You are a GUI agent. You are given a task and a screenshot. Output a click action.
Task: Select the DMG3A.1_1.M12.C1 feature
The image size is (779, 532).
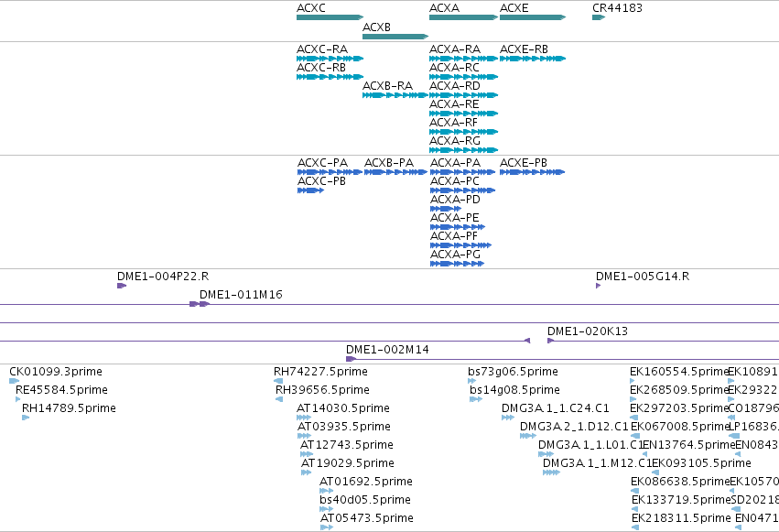click(x=551, y=472)
